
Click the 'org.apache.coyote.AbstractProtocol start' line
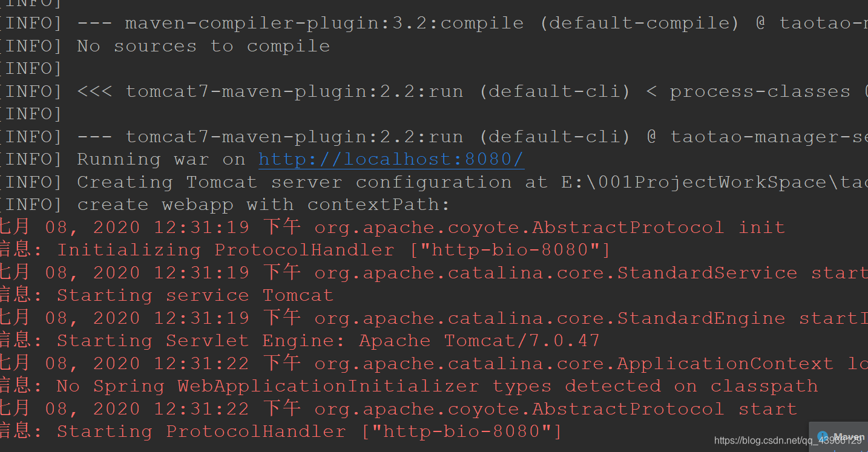[x=398, y=409]
